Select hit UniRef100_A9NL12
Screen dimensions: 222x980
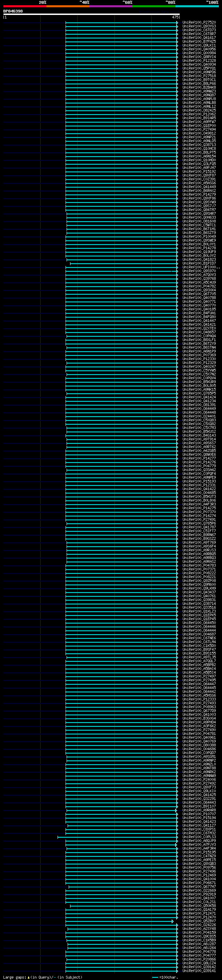pyautogui.click(x=199, y=106)
